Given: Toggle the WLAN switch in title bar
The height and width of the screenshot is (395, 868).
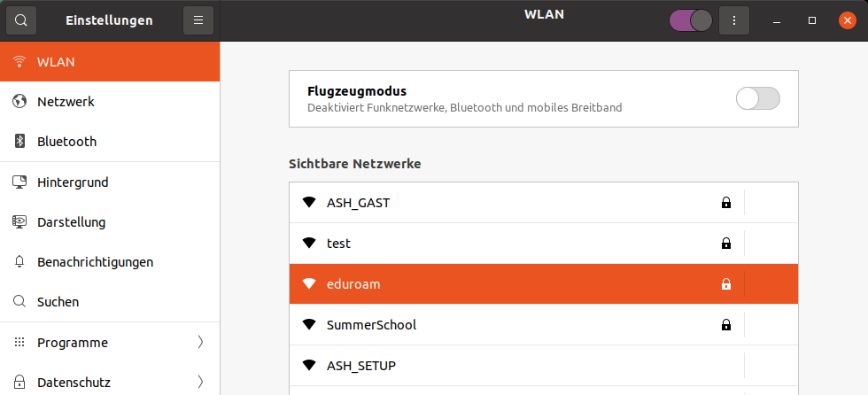Looking at the screenshot, I should [691, 20].
